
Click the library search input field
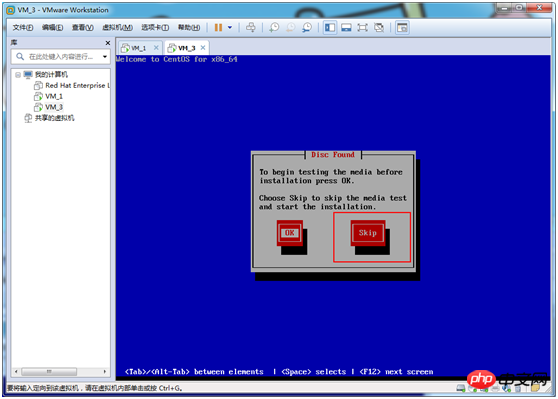click(x=61, y=57)
